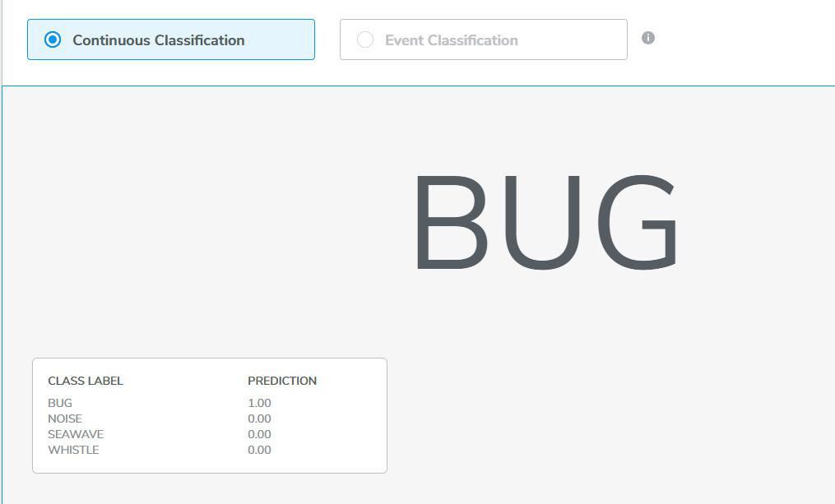The width and height of the screenshot is (835, 504).
Task: Click the 0.00 prediction value for SEAWAVE
Action: [x=259, y=434]
